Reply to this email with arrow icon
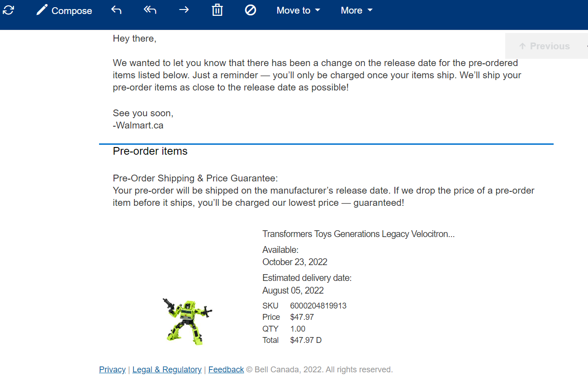 [116, 10]
